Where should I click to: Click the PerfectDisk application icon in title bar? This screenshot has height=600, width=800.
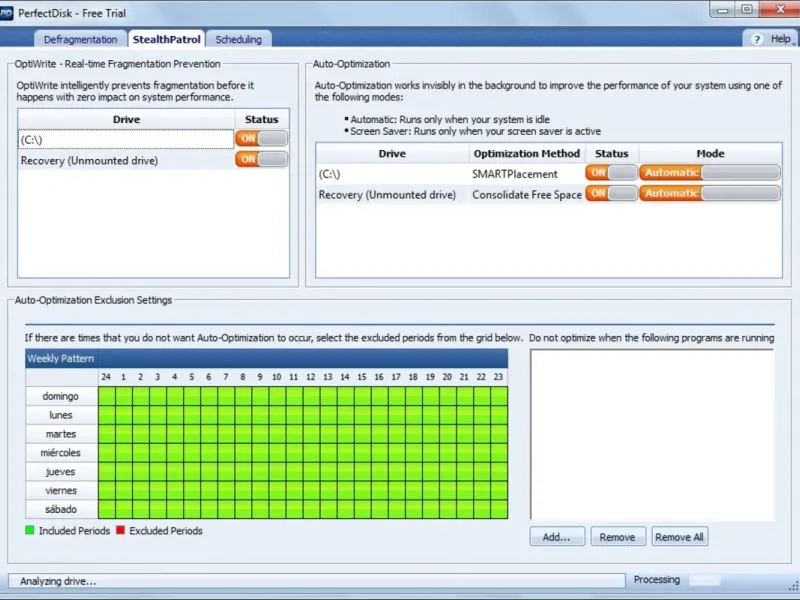coord(6,13)
